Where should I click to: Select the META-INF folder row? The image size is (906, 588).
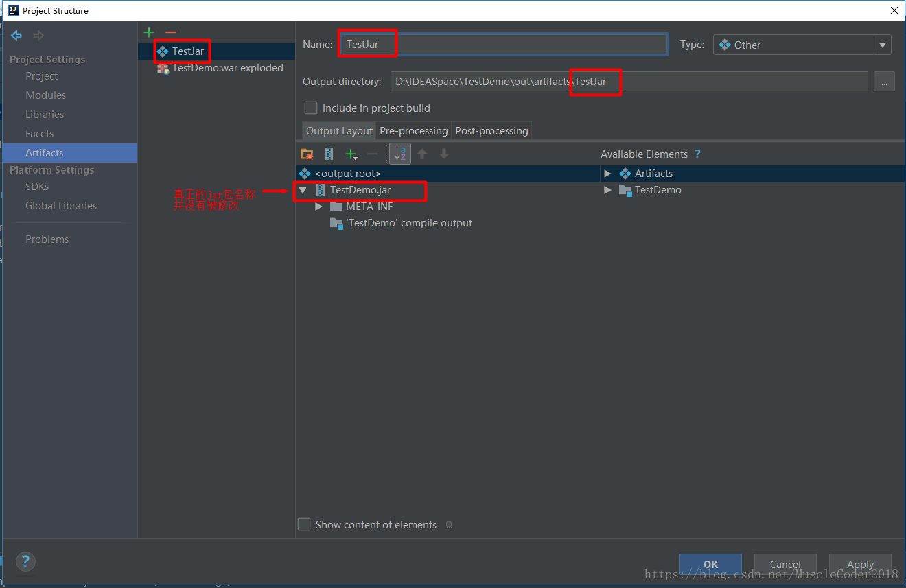pos(448,207)
